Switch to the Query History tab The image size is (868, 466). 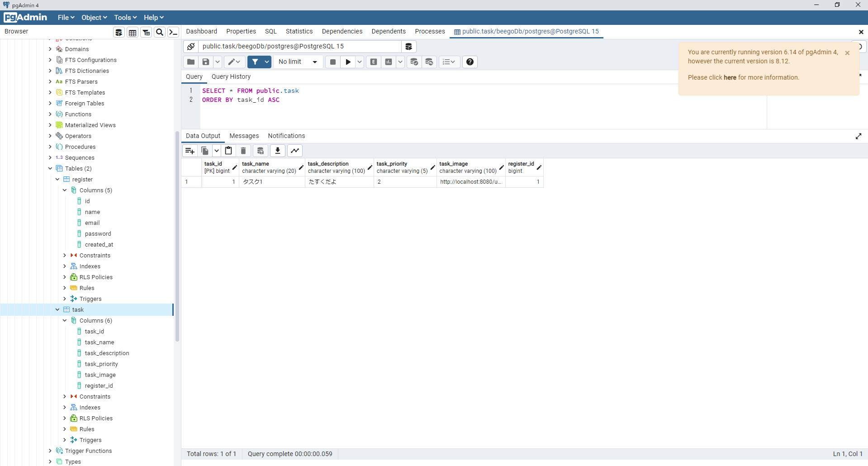(231, 76)
